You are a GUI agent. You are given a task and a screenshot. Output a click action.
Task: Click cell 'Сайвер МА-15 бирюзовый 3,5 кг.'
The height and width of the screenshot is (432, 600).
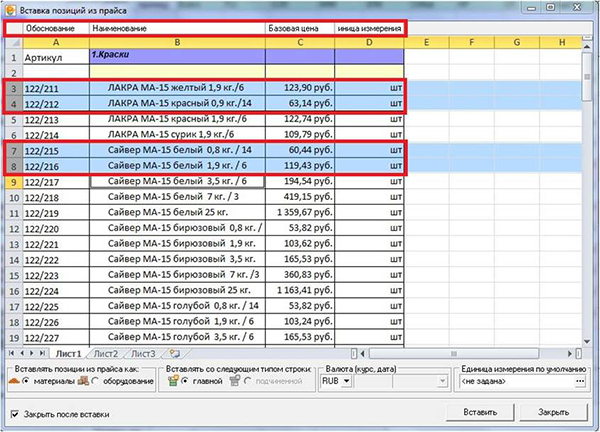[x=177, y=259]
